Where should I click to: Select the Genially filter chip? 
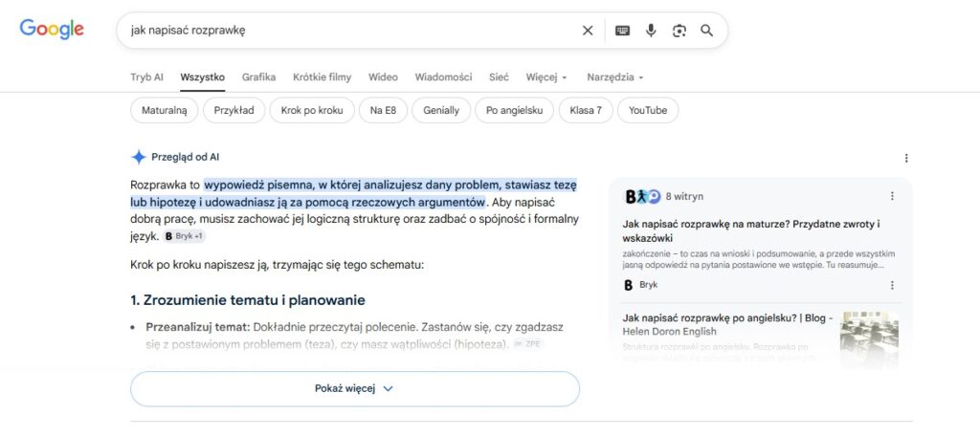point(441,111)
